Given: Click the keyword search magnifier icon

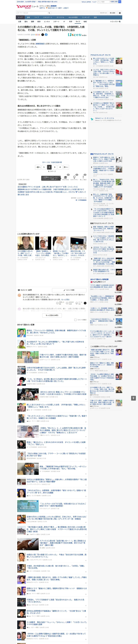Looking at the screenshot, I should (49, 13).
